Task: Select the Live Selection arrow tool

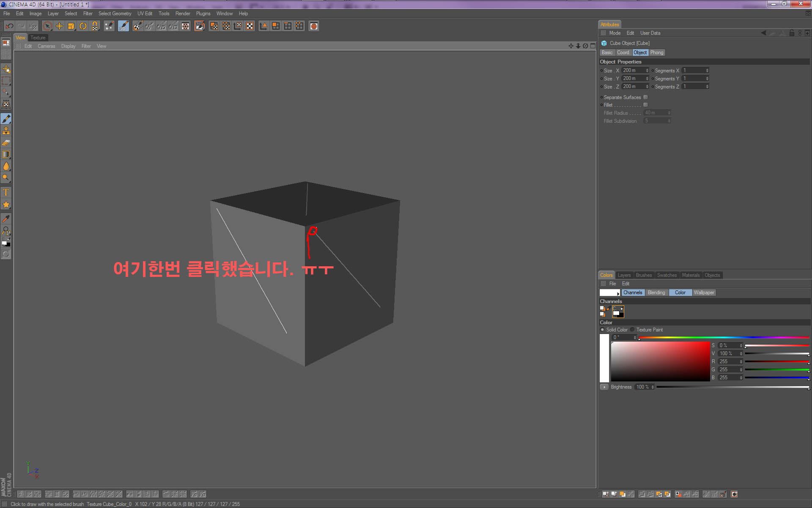Action: [47, 26]
